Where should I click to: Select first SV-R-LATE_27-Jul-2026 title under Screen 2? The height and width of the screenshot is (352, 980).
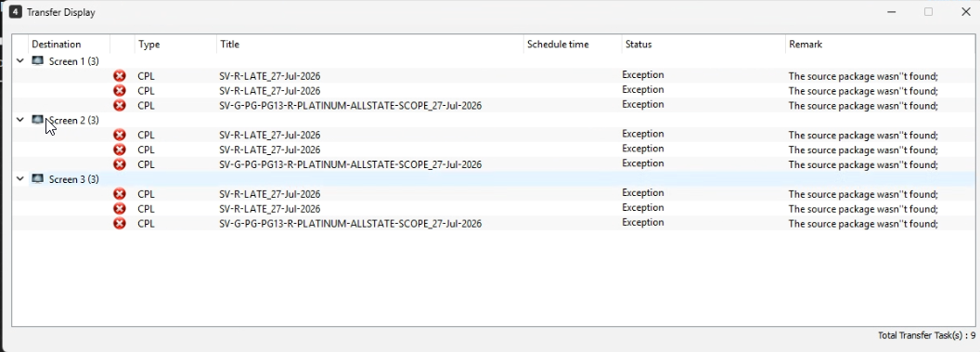point(270,135)
